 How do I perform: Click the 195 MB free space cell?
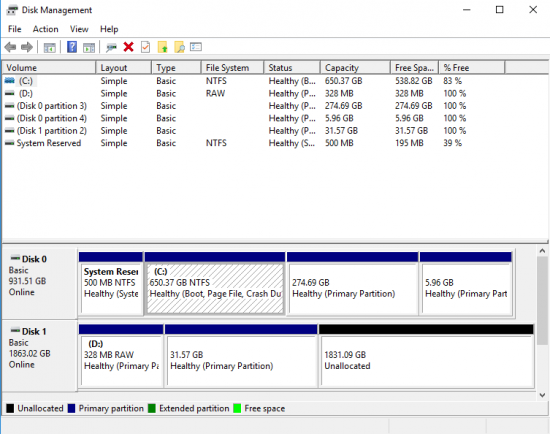point(409,143)
